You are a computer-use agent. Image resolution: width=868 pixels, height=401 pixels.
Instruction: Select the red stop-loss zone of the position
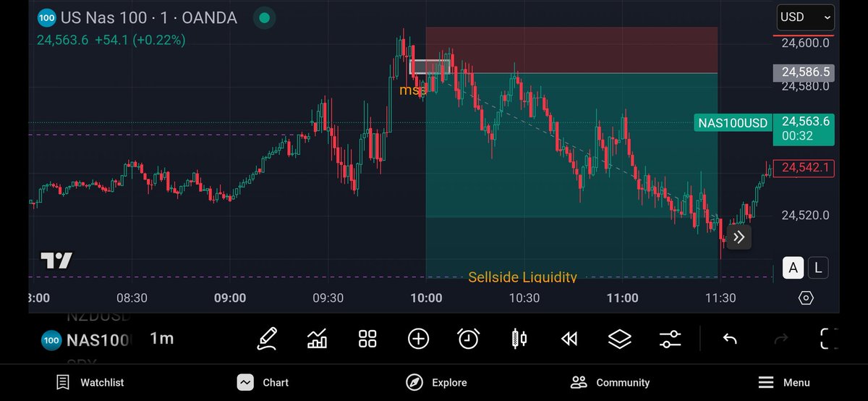click(571, 50)
